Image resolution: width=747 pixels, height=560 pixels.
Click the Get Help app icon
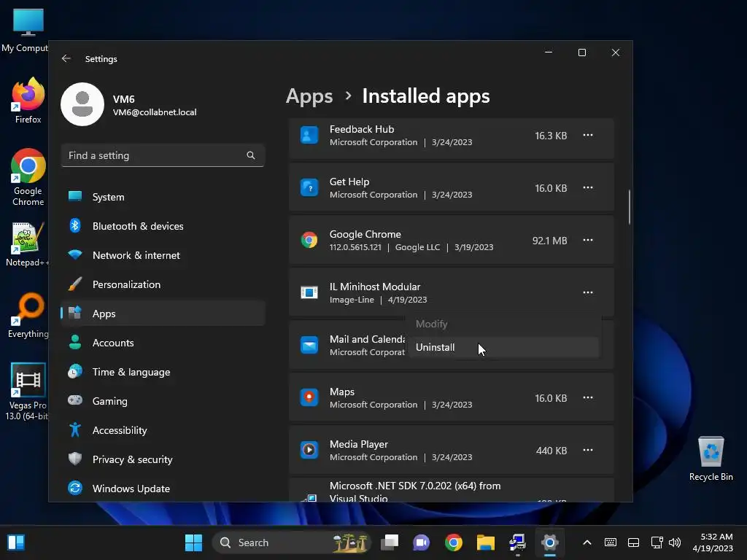[309, 187]
